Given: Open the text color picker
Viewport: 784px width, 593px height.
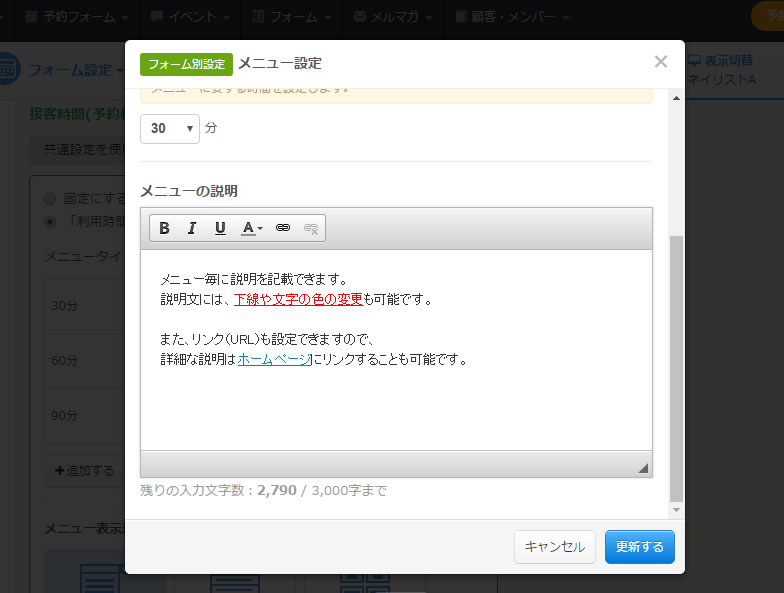Looking at the screenshot, I should pyautogui.click(x=251, y=228).
